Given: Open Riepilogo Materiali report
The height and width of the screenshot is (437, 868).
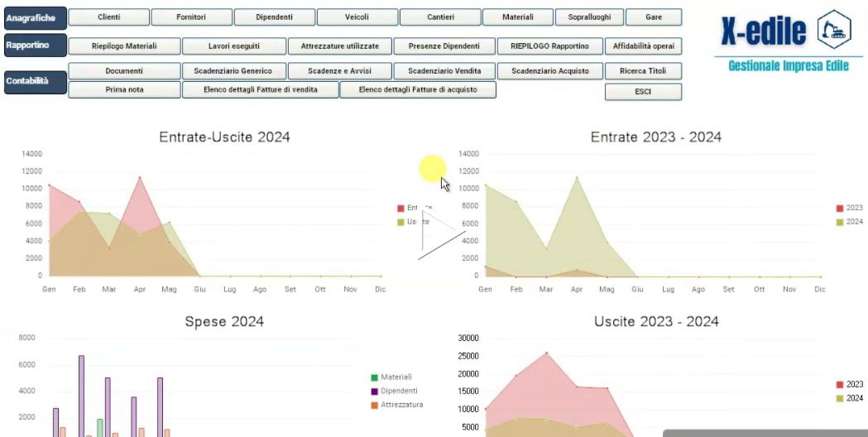Looking at the screenshot, I should pyautogui.click(x=125, y=46).
